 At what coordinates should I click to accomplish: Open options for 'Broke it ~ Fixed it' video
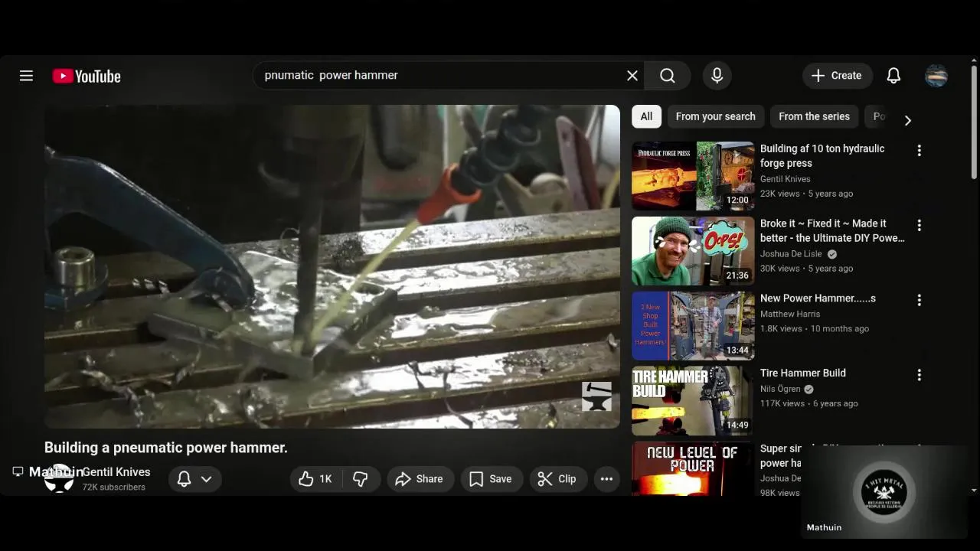coord(919,226)
